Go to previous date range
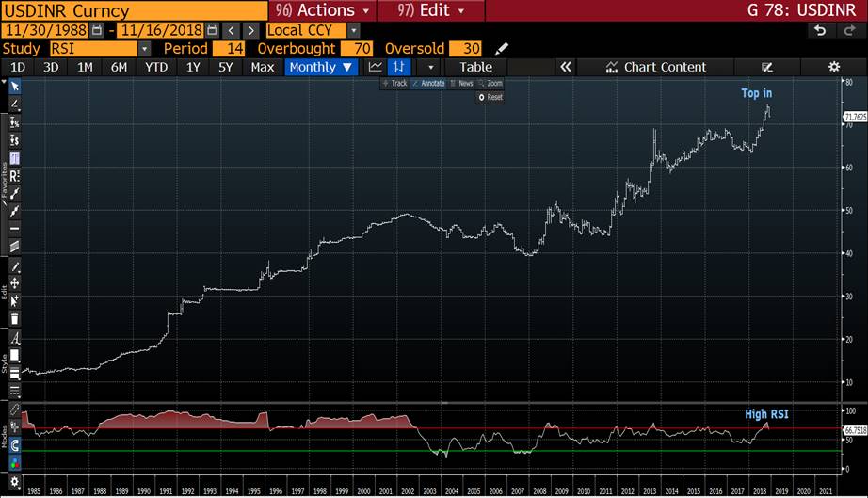The width and height of the screenshot is (868, 498). pyautogui.click(x=232, y=30)
